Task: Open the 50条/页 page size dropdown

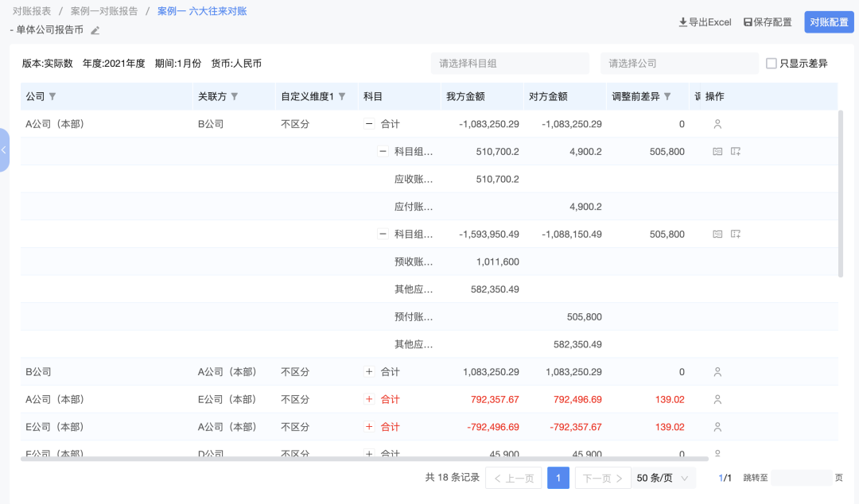Action: pyautogui.click(x=663, y=477)
